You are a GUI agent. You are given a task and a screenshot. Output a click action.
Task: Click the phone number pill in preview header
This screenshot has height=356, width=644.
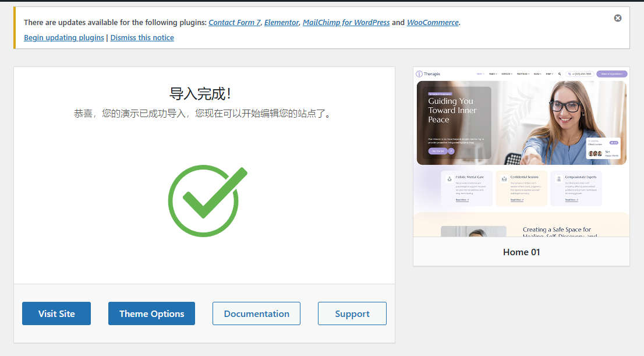[x=579, y=74]
